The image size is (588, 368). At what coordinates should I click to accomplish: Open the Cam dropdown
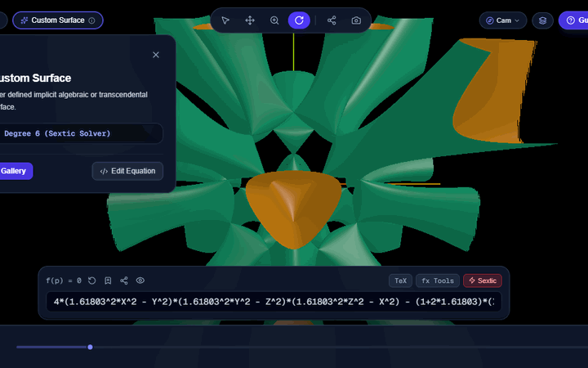[503, 20]
